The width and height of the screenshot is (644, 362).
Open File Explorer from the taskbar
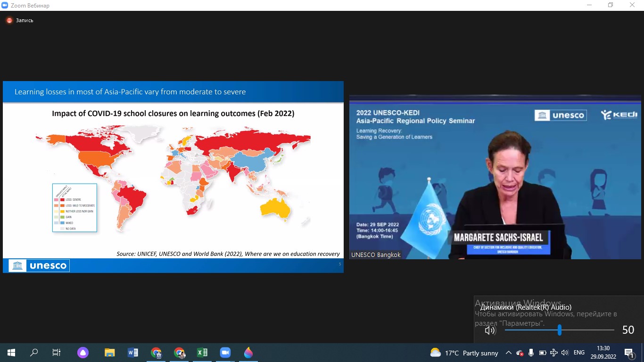(109, 353)
